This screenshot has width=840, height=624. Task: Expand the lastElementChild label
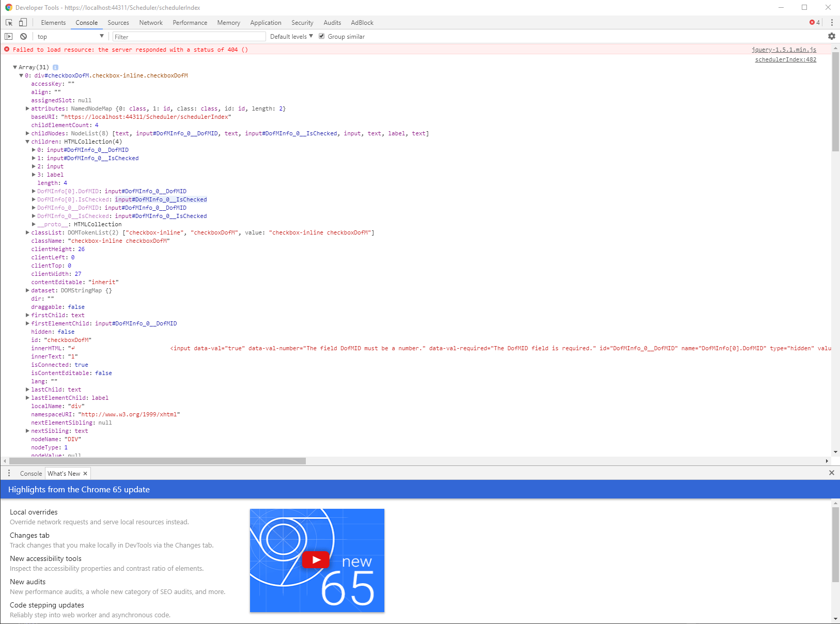pos(27,398)
